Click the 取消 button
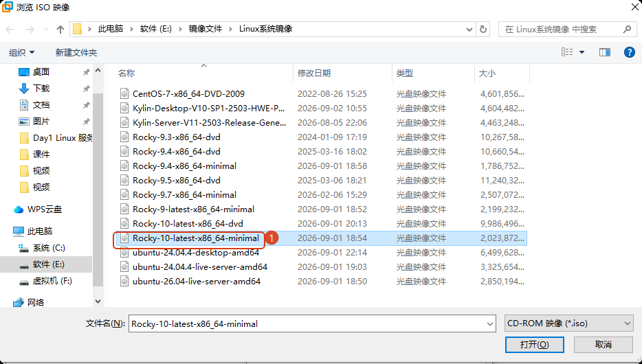Screen dimensions: 642x364 [x=603, y=344]
